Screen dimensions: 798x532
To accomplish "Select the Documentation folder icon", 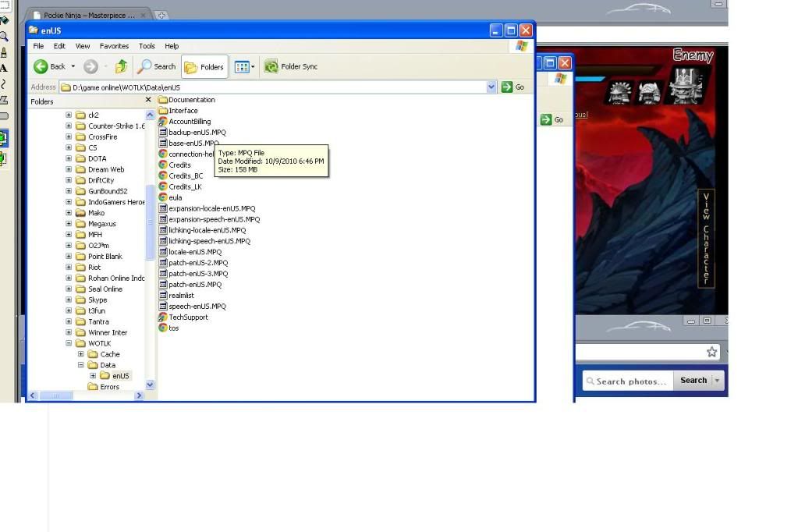I will pos(163,100).
